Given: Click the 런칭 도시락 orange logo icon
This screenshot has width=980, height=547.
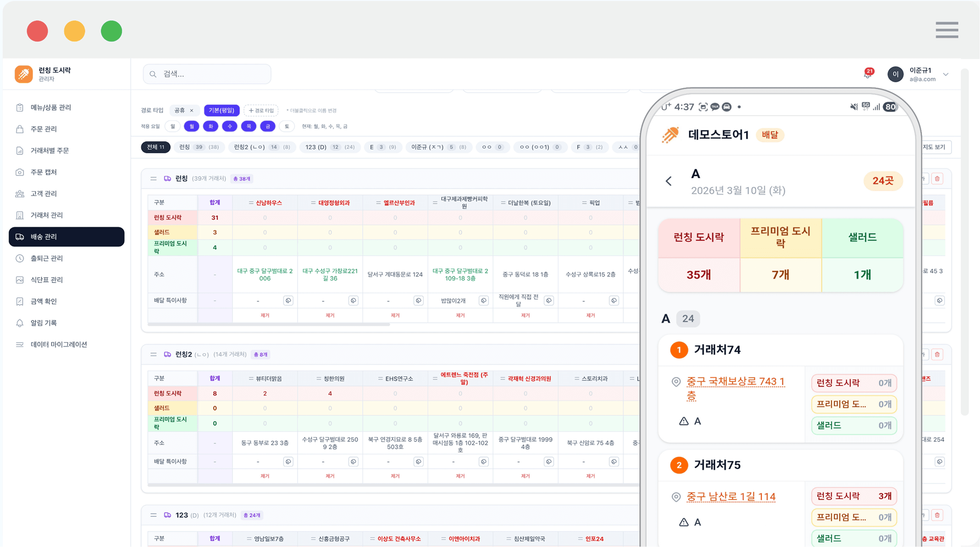Looking at the screenshot, I should coord(24,74).
